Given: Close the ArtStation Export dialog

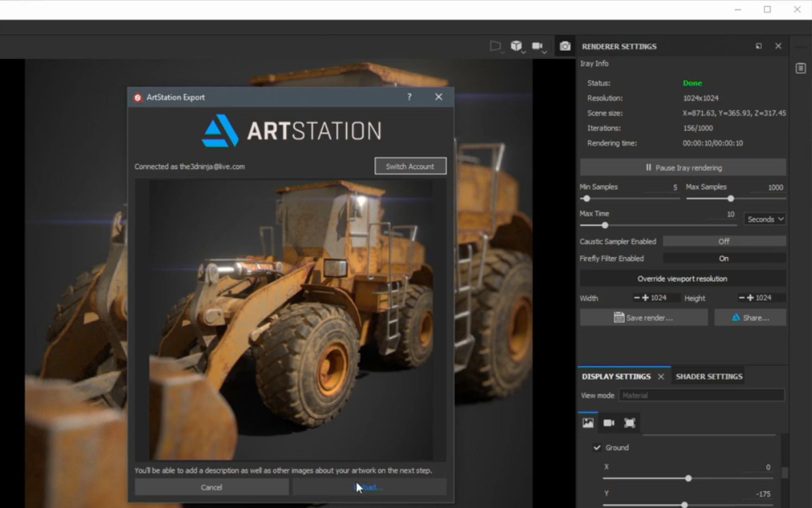Looking at the screenshot, I should 438,97.
